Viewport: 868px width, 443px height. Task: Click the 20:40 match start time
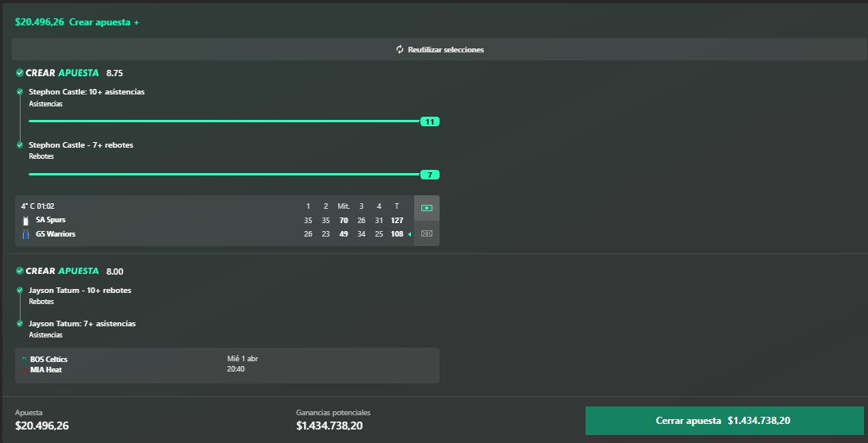[236, 369]
